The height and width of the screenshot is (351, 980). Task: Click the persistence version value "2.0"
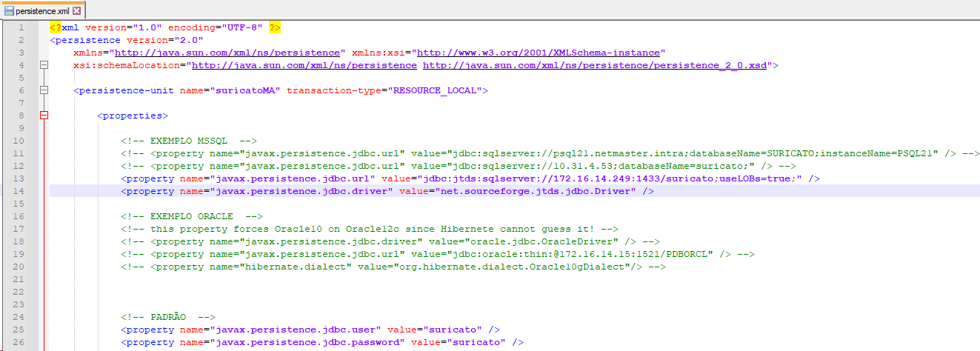click(189, 40)
